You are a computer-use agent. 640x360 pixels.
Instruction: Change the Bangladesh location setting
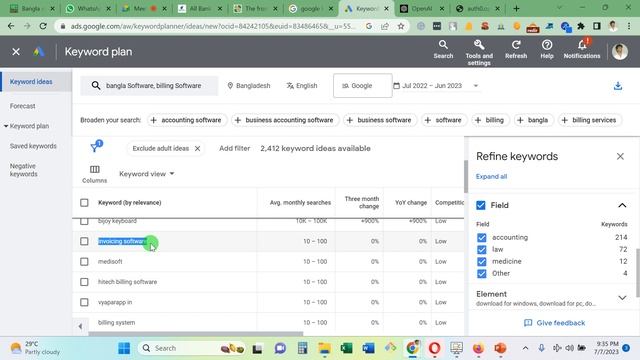(249, 86)
